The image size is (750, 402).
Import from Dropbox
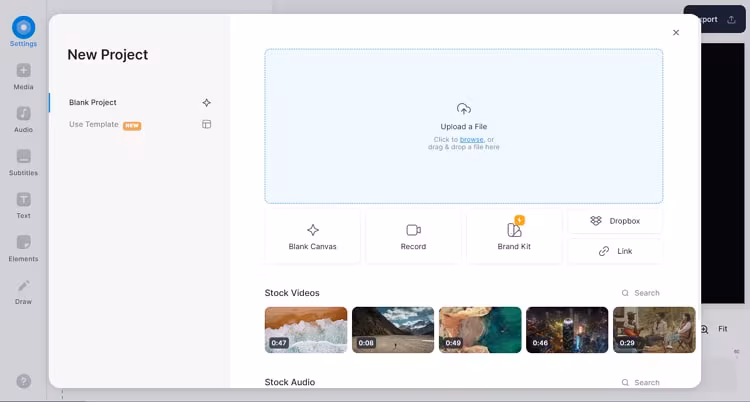pyautogui.click(x=615, y=221)
